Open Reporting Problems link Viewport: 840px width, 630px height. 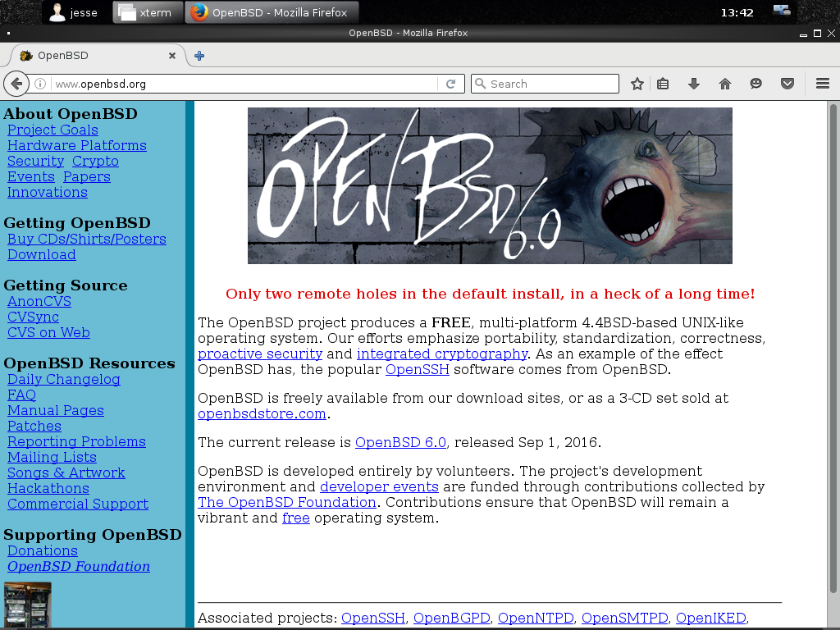pos(76,441)
